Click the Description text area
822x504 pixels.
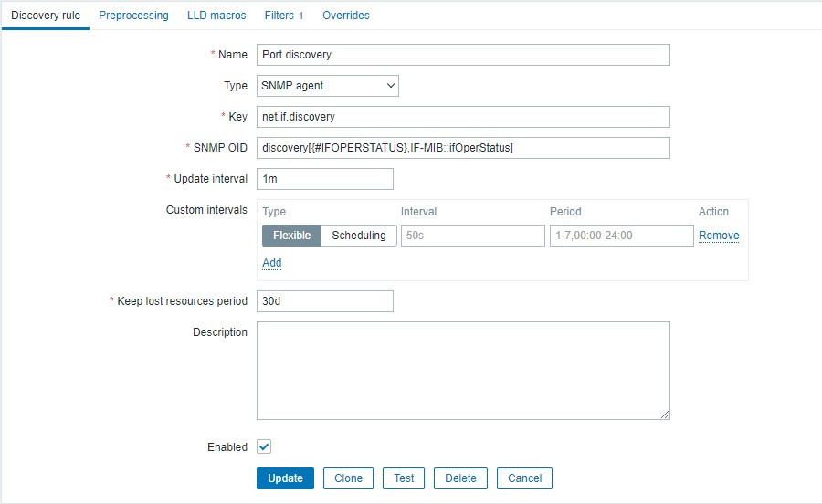point(463,371)
